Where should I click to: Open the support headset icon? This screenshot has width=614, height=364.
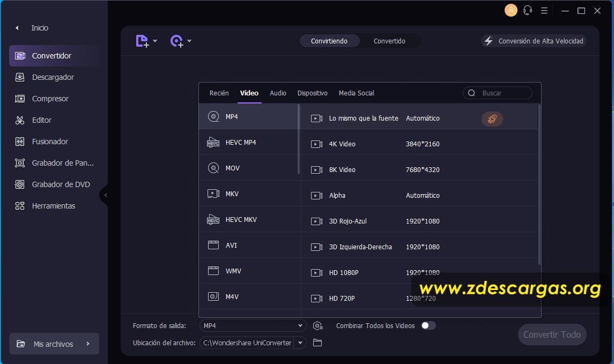point(528,11)
